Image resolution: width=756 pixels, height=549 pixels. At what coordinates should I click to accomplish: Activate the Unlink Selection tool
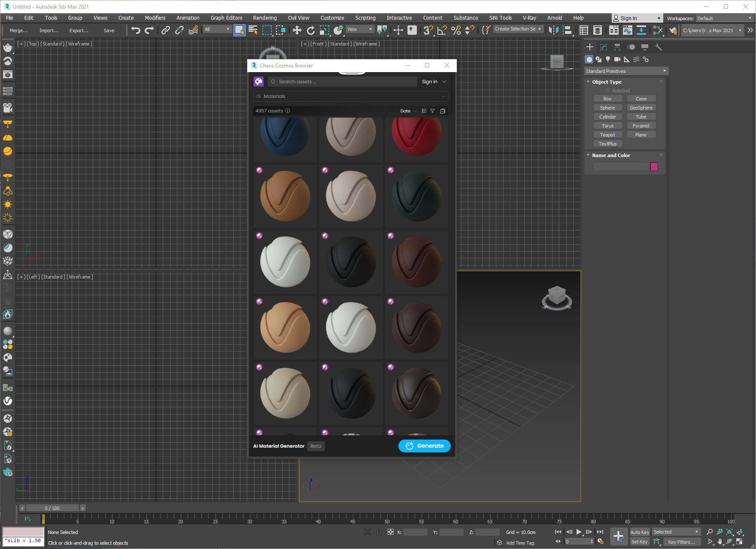point(179,30)
